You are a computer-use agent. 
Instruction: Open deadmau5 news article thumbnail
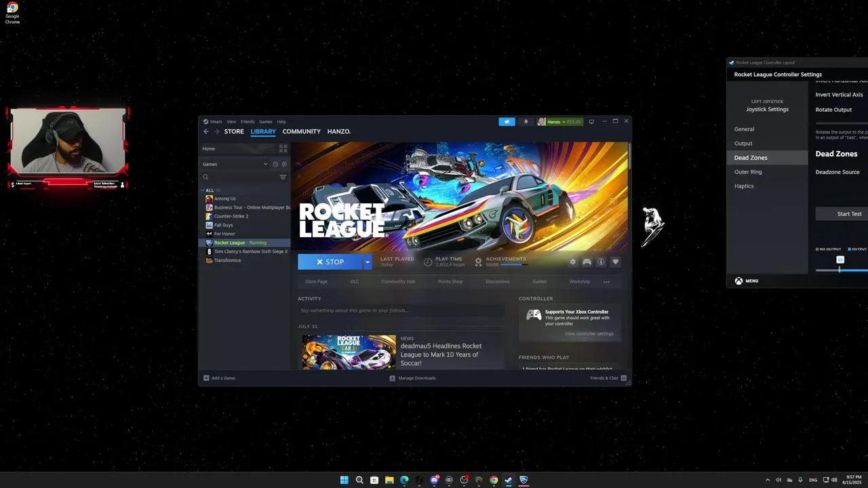349,352
